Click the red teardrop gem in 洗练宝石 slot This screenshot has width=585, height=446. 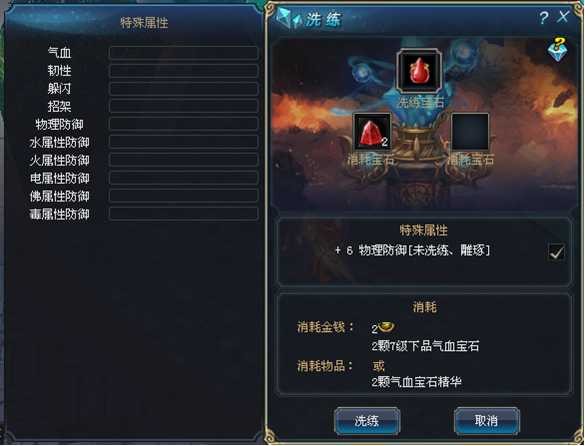coord(419,71)
